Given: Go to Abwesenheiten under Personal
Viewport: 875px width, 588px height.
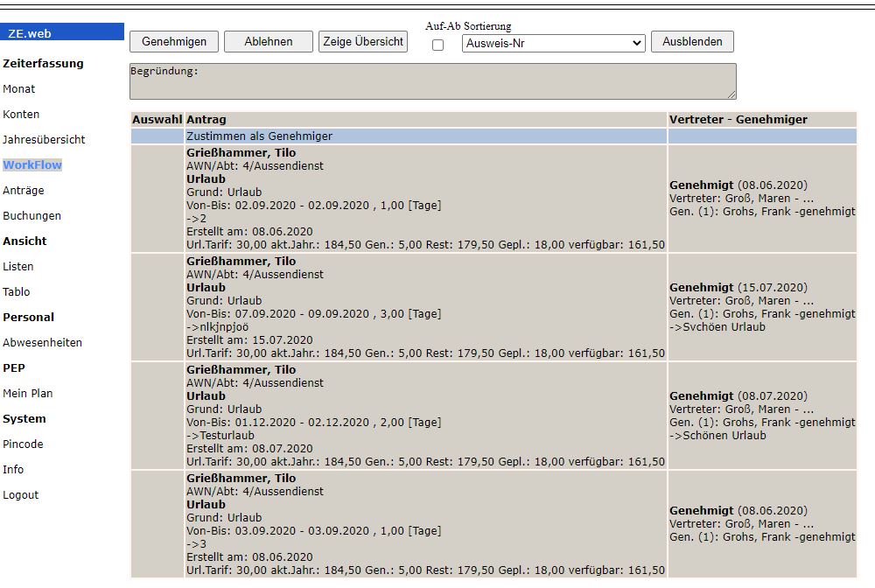Looking at the screenshot, I should 42,343.
